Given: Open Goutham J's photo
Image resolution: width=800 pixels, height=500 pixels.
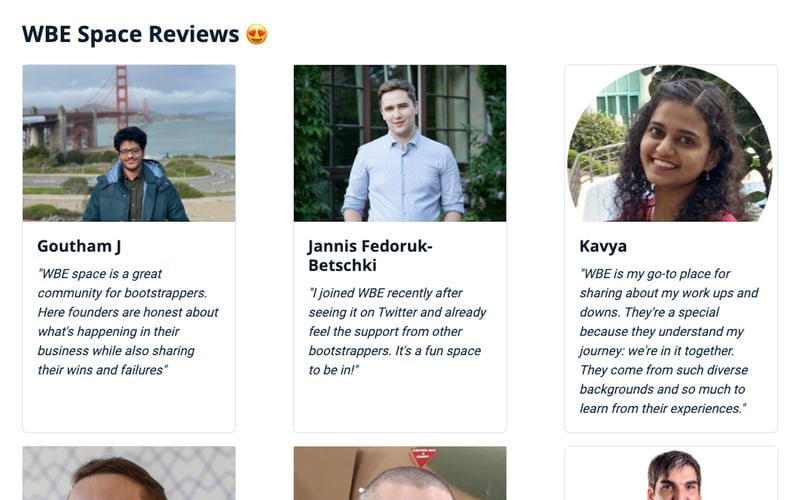Looking at the screenshot, I should [x=129, y=143].
